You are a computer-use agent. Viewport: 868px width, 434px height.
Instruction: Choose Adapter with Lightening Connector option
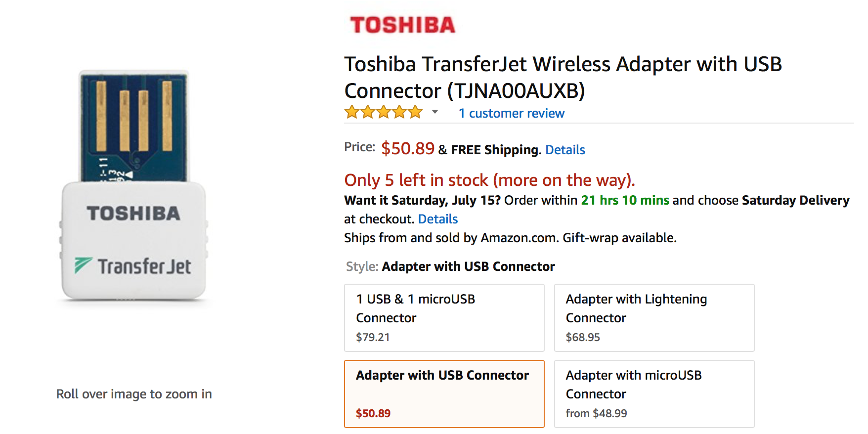[x=654, y=317]
